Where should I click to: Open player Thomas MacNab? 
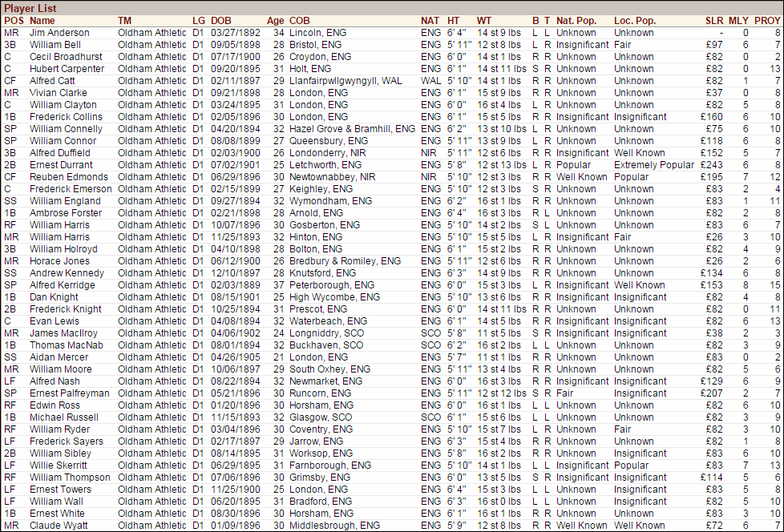(x=66, y=345)
